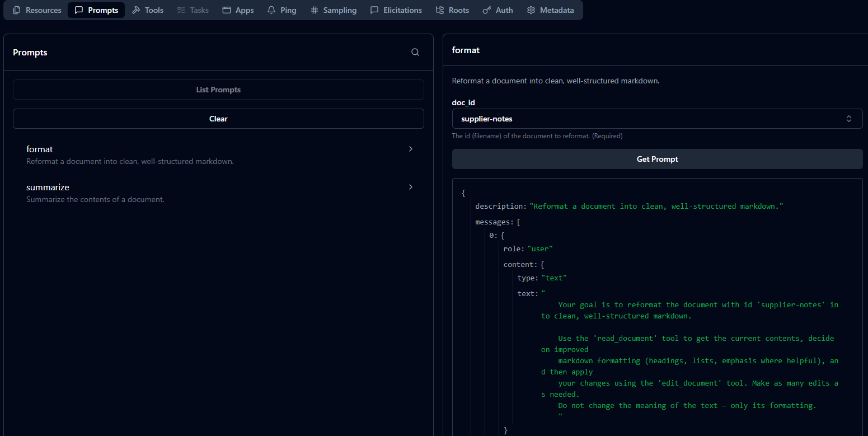Screen dimensions: 868x436
Task: Click the Prompts panel heading
Action: click(x=30, y=53)
